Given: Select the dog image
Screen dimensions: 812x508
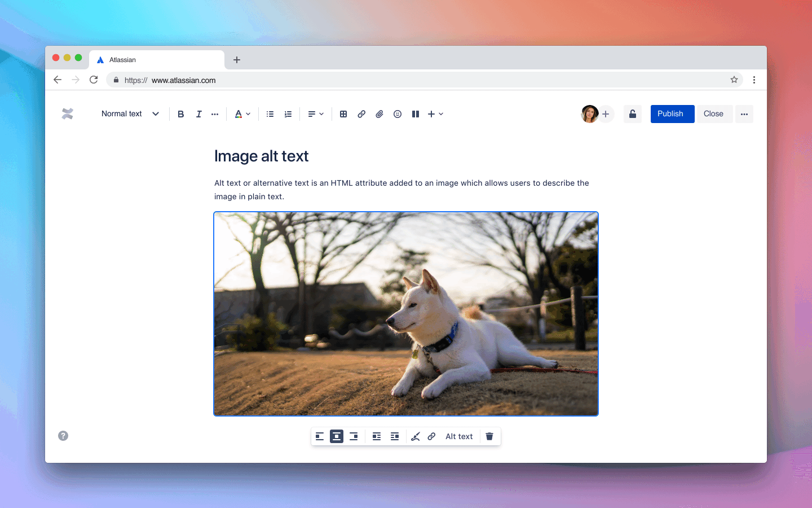Looking at the screenshot, I should (406, 314).
